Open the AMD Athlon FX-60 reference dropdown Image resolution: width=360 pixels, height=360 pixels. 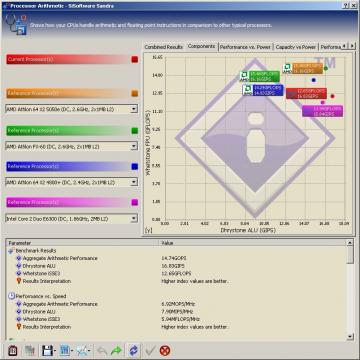point(134,146)
